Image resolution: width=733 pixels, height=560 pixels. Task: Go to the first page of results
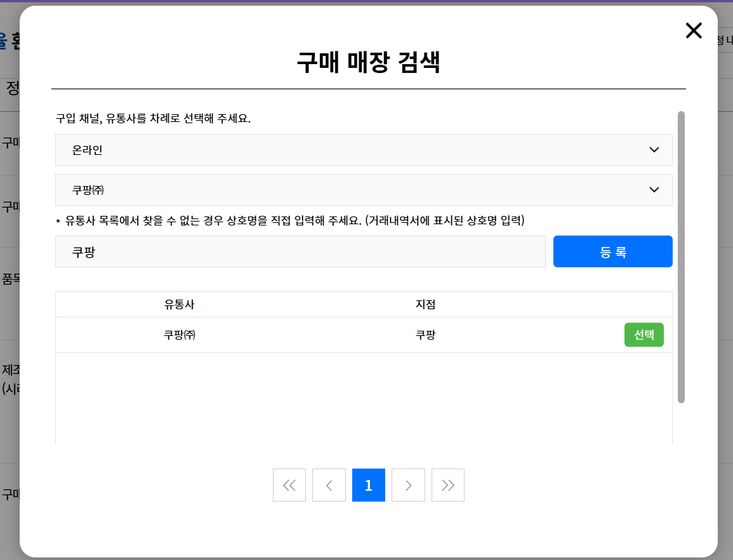click(x=289, y=485)
